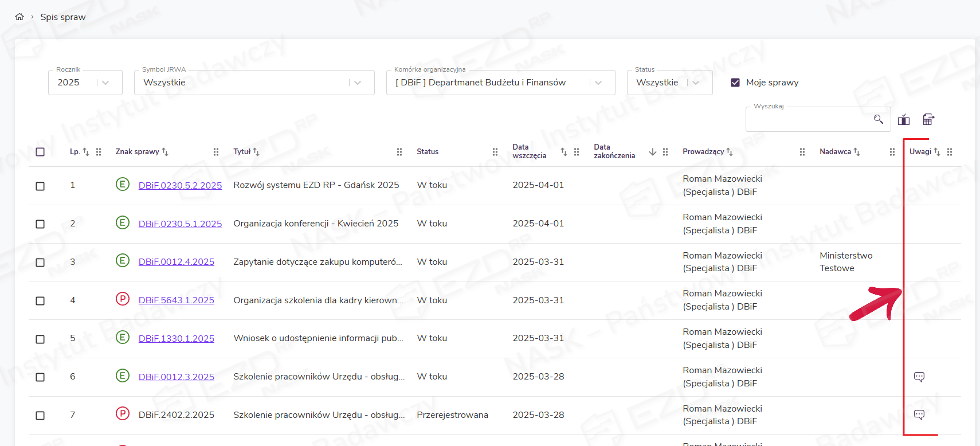Select the checkbox for row 3
Image resolution: width=980 pixels, height=446 pixels.
(x=40, y=263)
